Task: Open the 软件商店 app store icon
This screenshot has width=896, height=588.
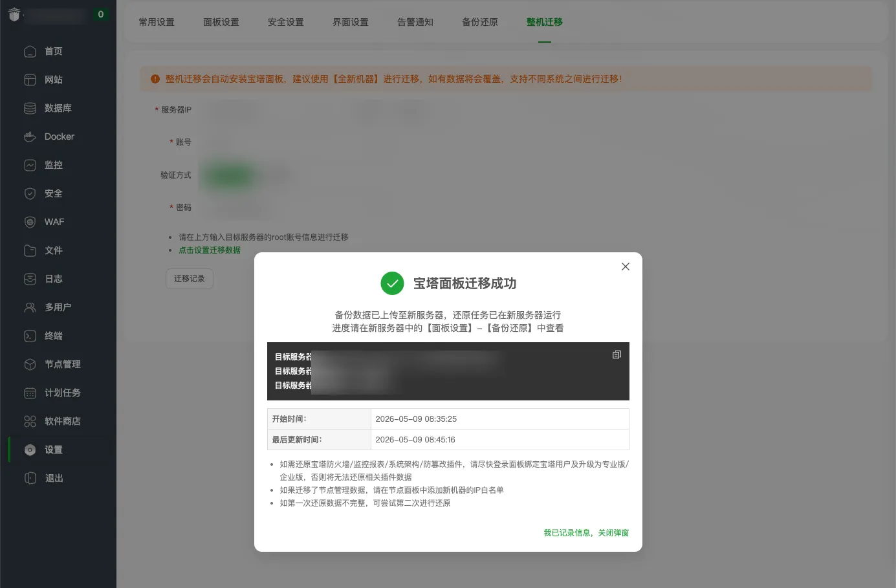Action: coord(30,421)
